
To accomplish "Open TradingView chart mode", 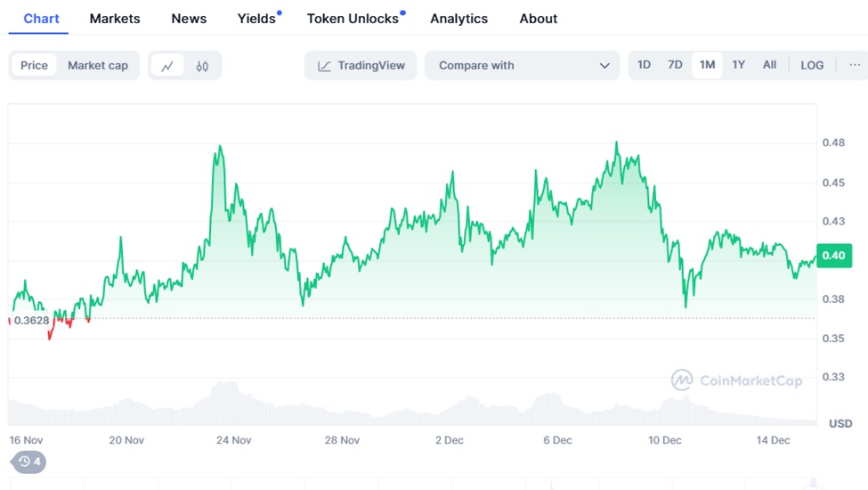I will point(361,65).
